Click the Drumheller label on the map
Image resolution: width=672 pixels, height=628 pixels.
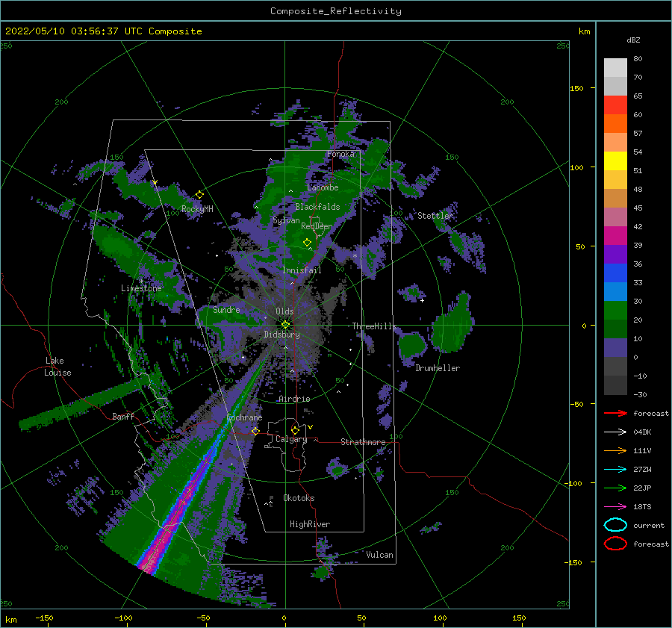click(x=438, y=368)
